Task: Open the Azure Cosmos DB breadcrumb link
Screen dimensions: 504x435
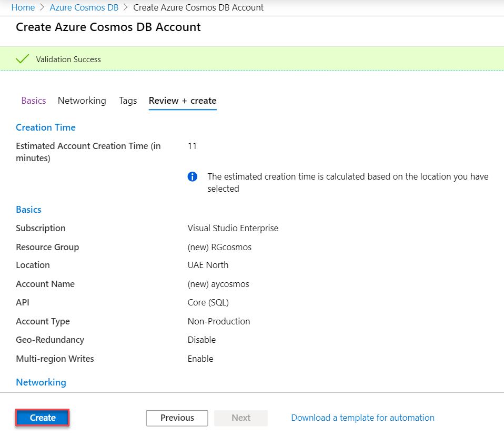Action: pos(84,7)
